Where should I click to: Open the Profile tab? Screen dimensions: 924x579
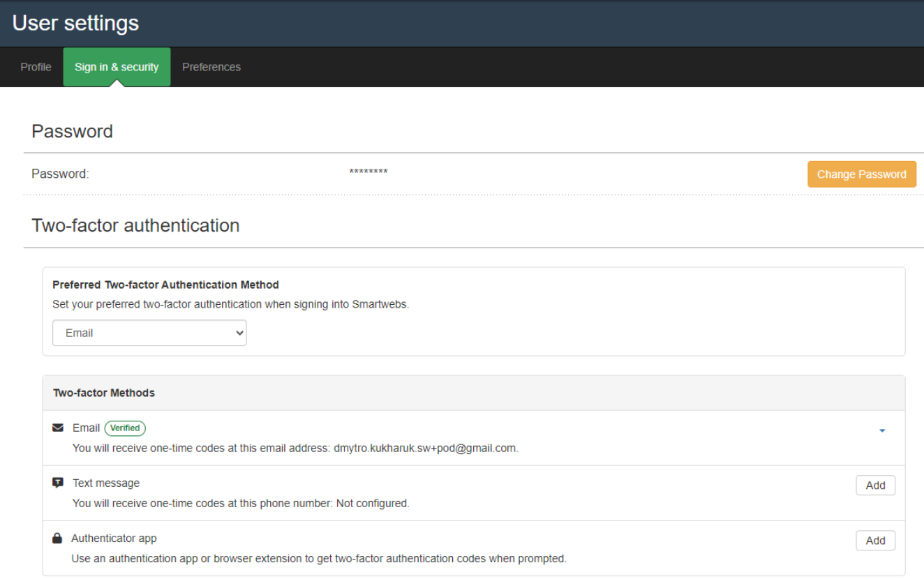[36, 67]
